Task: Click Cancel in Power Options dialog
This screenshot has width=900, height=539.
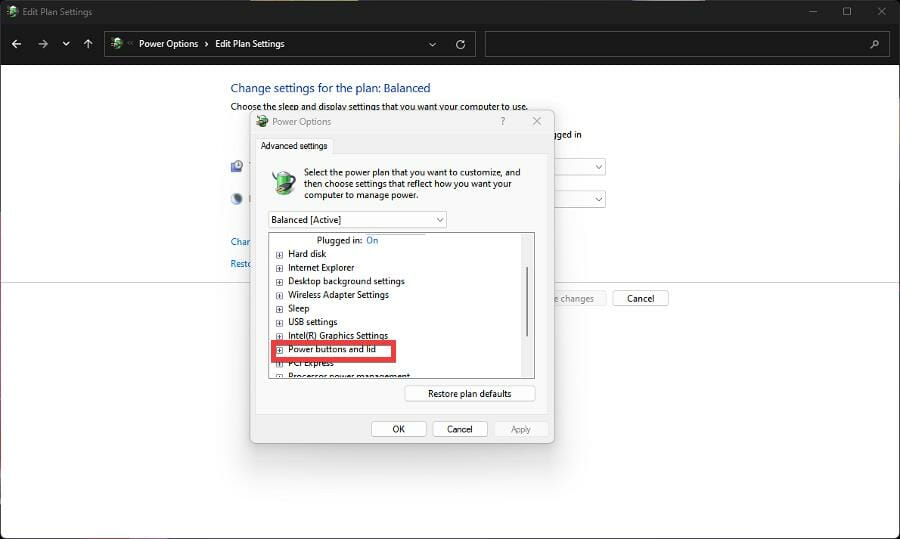Action: (x=459, y=429)
